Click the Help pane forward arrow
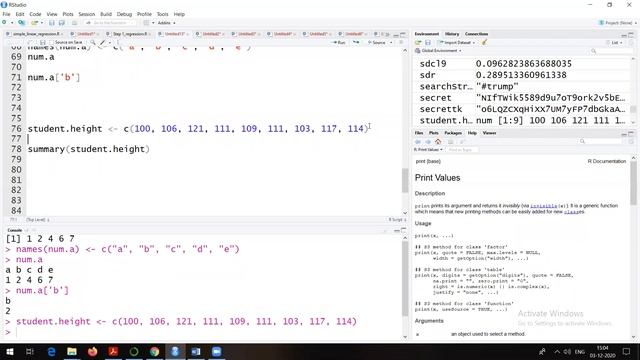This screenshot has height=360, width=640. tap(428, 142)
